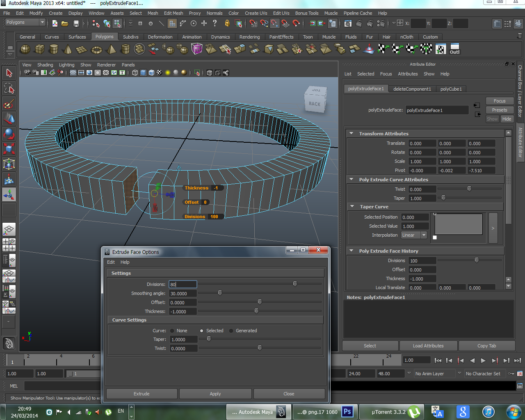Viewport: 525px width, 420px height.
Task: Set Curve option to None
Action: [x=172, y=331]
